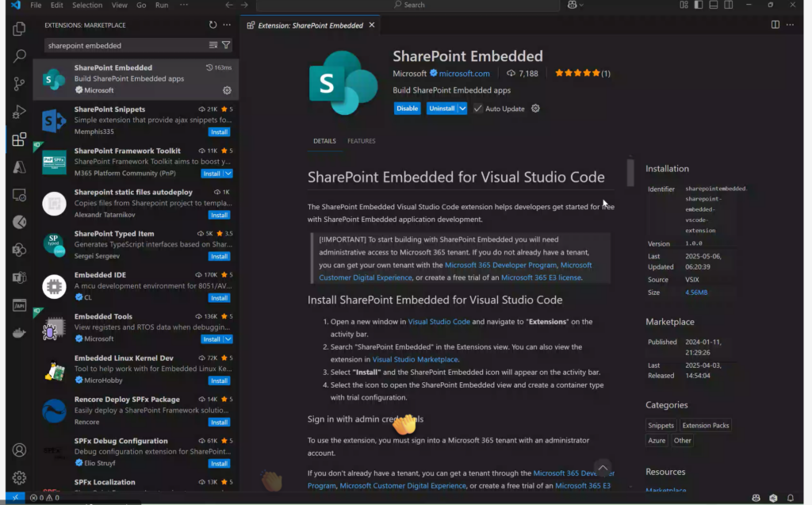This screenshot has width=812, height=505.
Task: Click the details page vertical scrollbar
Action: [630, 172]
